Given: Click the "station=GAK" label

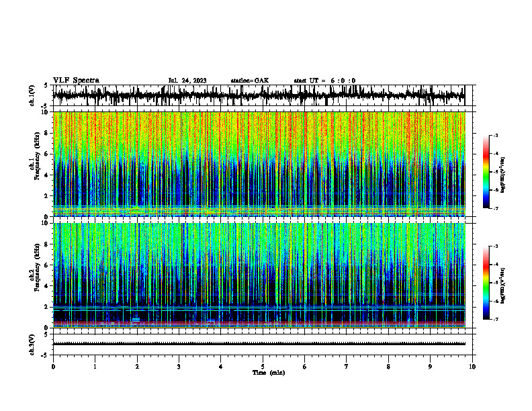Looking at the screenshot, I should pos(250,81).
